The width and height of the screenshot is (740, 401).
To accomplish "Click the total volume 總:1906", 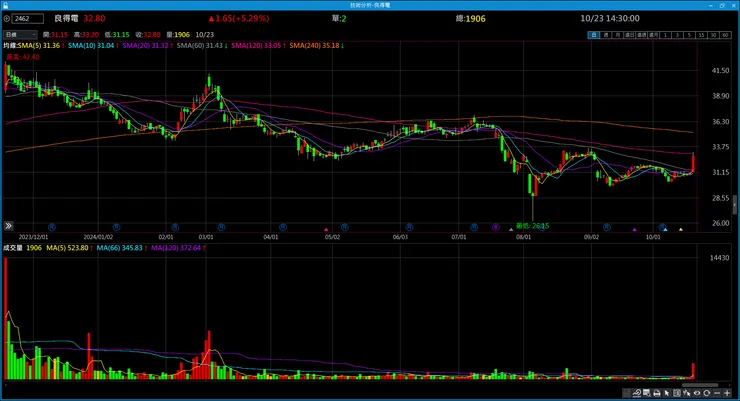I will coord(471,18).
